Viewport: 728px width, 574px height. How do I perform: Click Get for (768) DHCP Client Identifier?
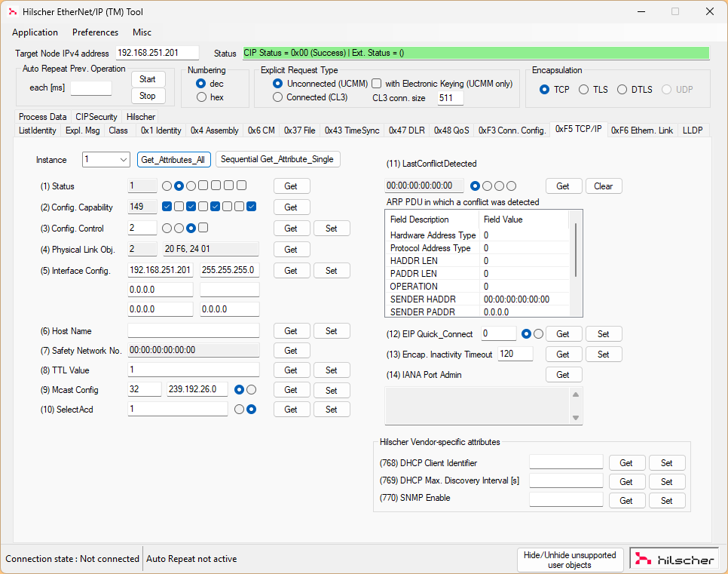[x=627, y=463]
